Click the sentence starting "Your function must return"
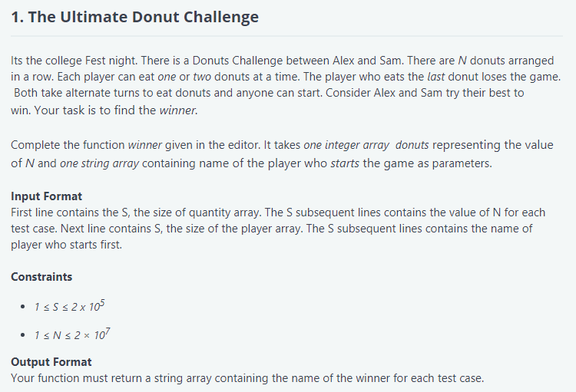The width and height of the screenshot is (576, 392). 247,378
